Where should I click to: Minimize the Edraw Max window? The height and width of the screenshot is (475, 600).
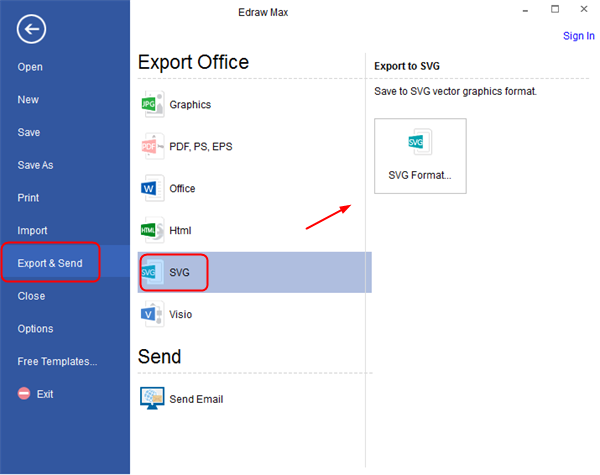525,10
